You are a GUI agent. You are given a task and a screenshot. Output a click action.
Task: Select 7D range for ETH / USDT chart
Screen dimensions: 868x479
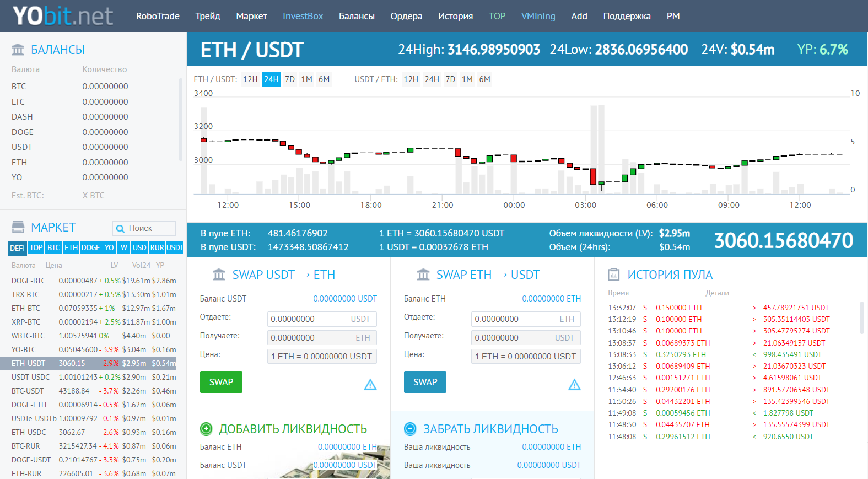(290, 79)
